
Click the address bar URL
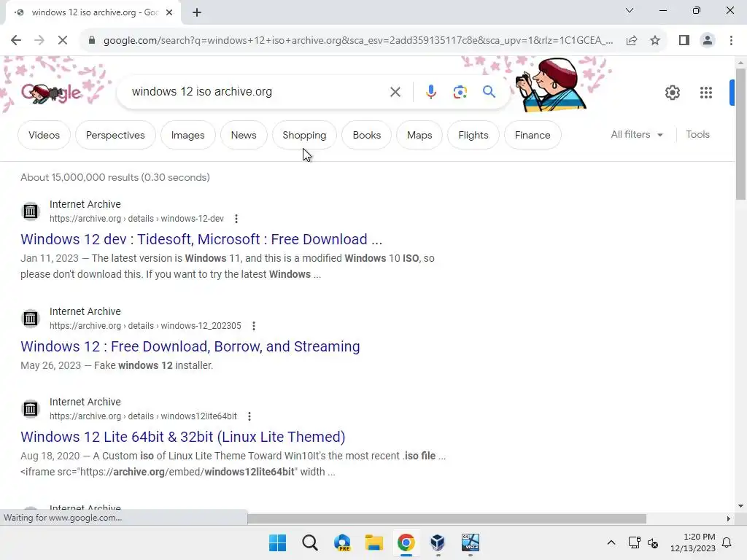(x=357, y=41)
